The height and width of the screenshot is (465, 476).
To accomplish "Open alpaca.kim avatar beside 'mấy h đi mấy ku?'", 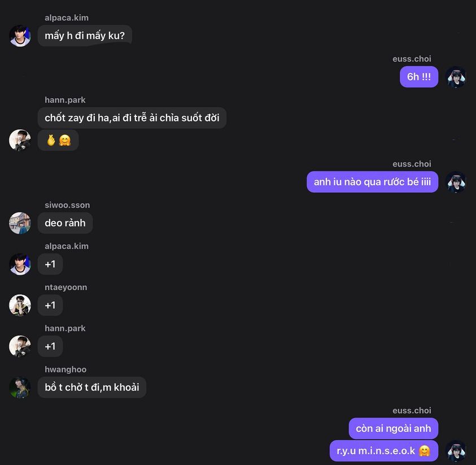I will tap(20, 36).
